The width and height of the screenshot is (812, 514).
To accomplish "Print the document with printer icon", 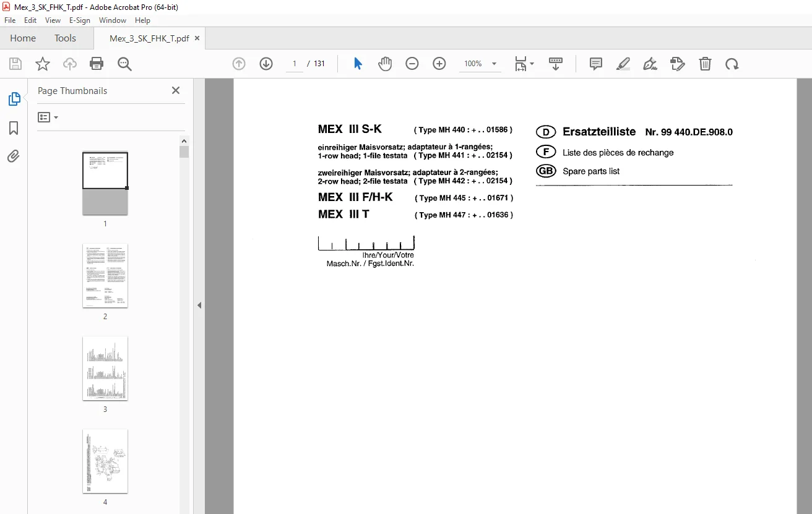I will (x=97, y=64).
